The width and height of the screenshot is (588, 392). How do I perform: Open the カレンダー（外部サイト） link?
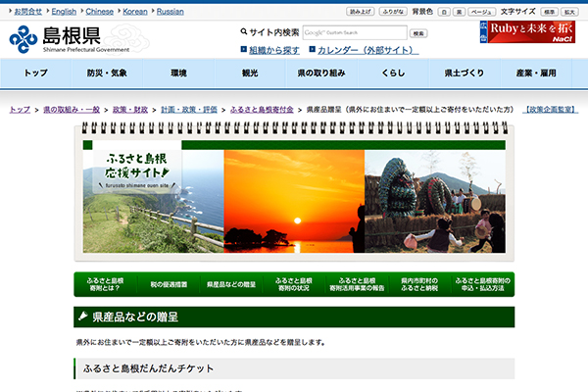tap(367, 50)
